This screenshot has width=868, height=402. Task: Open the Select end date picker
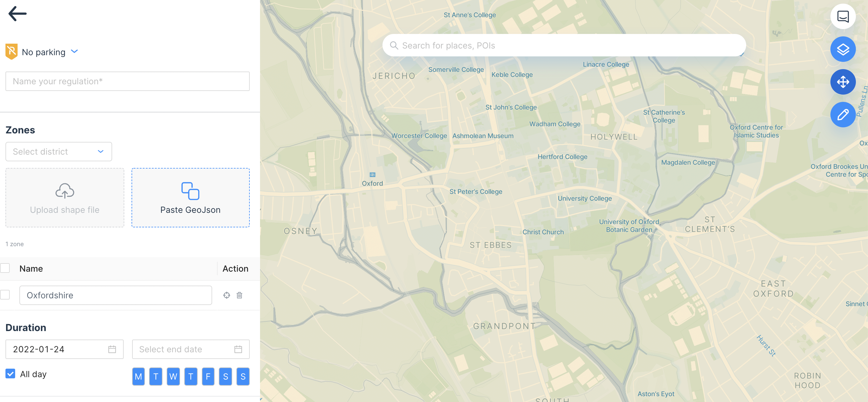pos(190,349)
